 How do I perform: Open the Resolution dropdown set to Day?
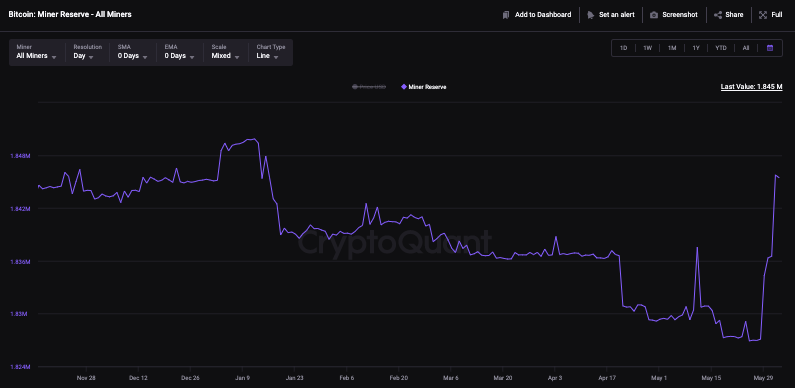[87, 52]
